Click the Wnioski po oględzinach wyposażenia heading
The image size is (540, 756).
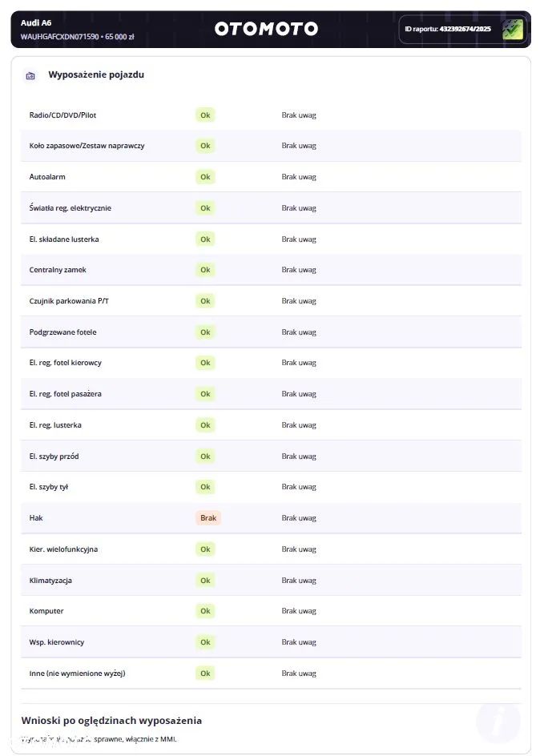pos(111,721)
